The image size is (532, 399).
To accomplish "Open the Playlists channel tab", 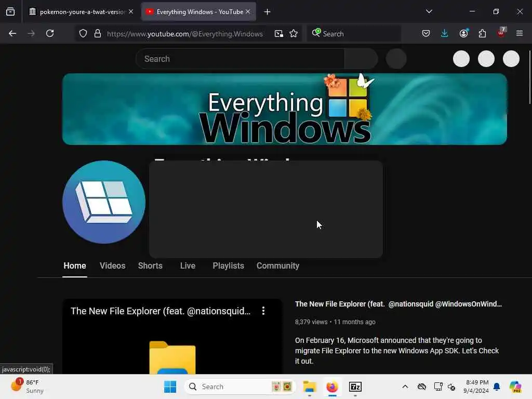I will point(229,265).
